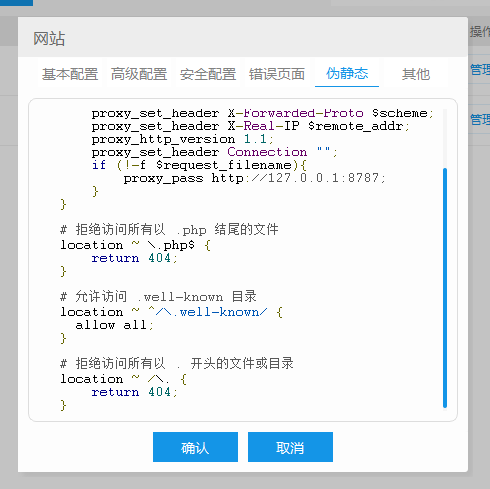Click the 网站 dialog title
The height and width of the screenshot is (489, 490).
pos(49,38)
